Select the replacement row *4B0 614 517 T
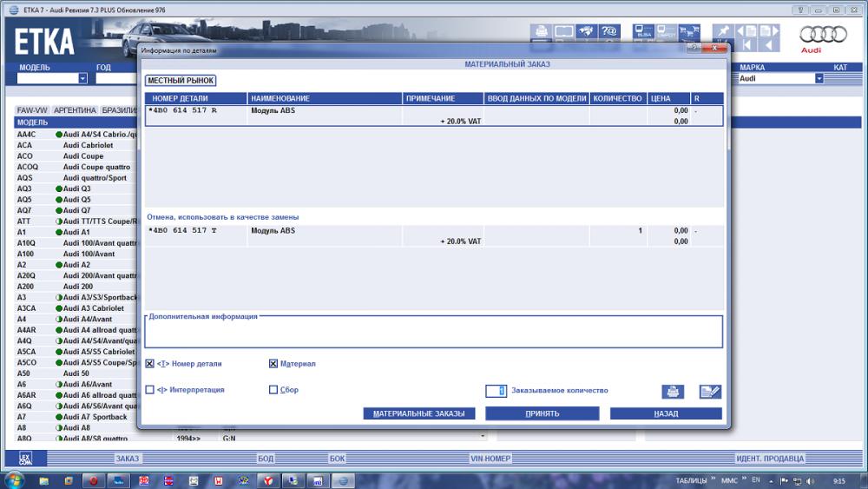 434,236
